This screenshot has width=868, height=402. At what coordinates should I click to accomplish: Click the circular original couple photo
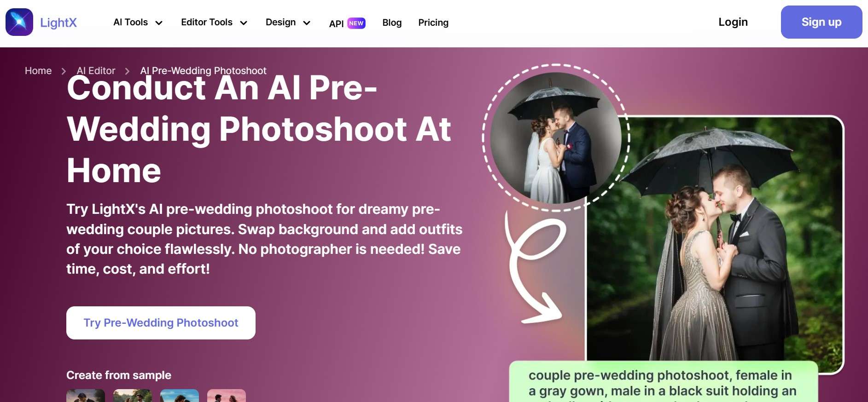point(556,138)
